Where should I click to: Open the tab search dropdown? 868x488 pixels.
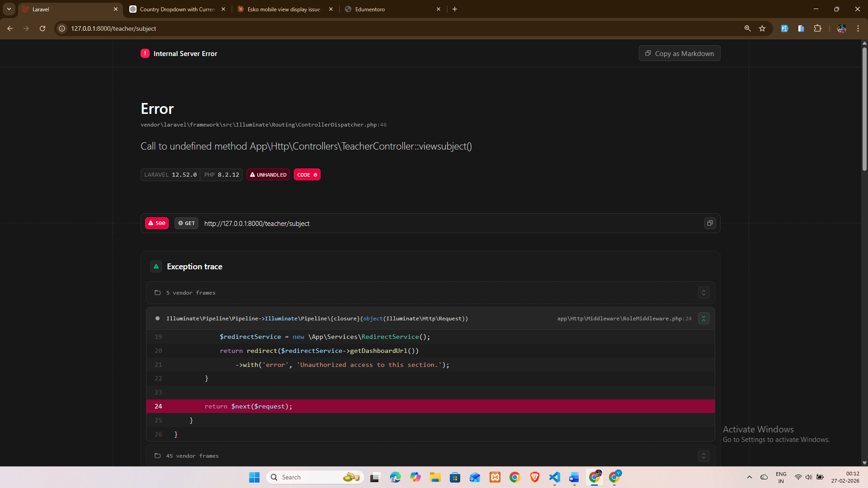click(9, 9)
